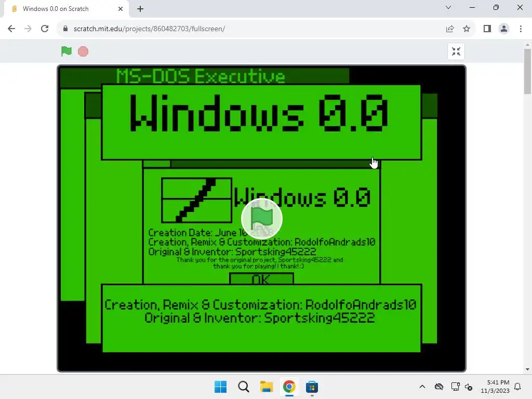This screenshot has width=532, height=399.
Task: Click the 'Thank you for the original project' text
Action: tap(260, 263)
